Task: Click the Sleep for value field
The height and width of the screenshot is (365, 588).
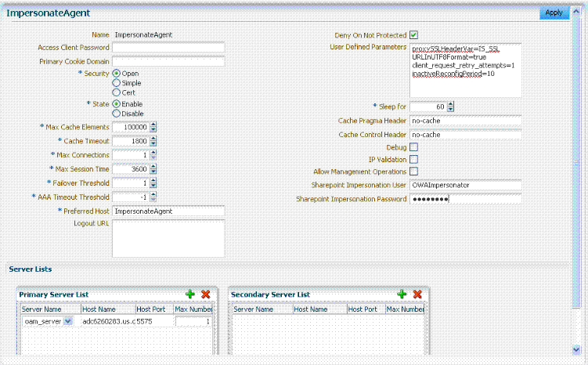Action: (428, 107)
